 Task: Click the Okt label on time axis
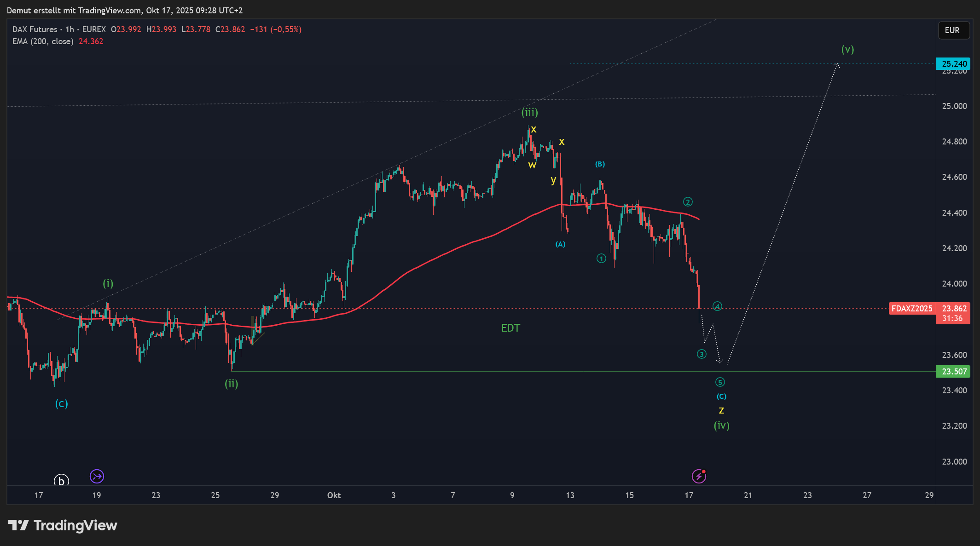coord(334,495)
